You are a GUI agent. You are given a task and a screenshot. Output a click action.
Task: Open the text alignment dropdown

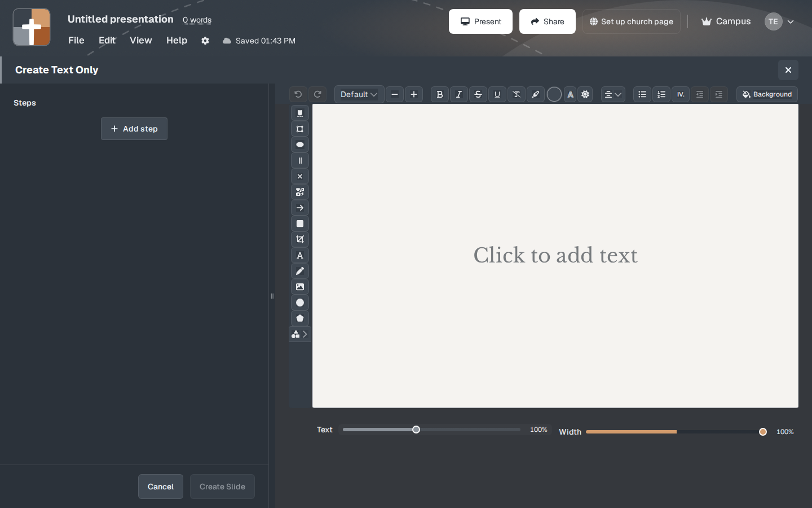click(x=613, y=94)
